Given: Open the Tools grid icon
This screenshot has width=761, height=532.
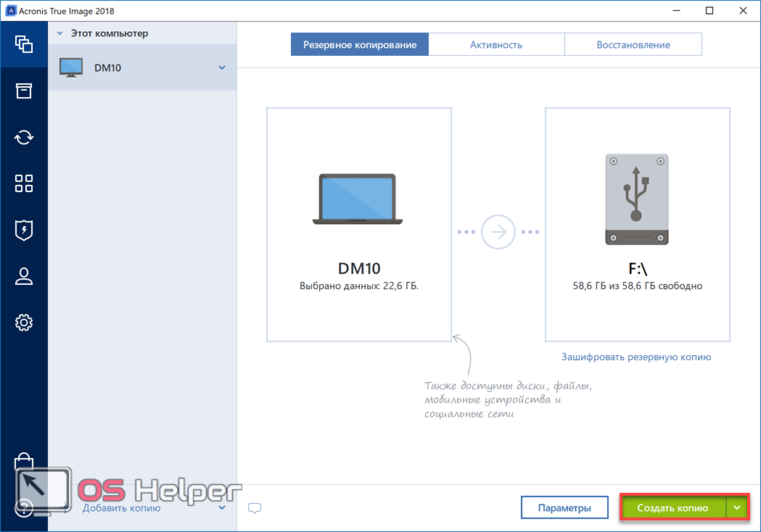Looking at the screenshot, I should click(24, 183).
